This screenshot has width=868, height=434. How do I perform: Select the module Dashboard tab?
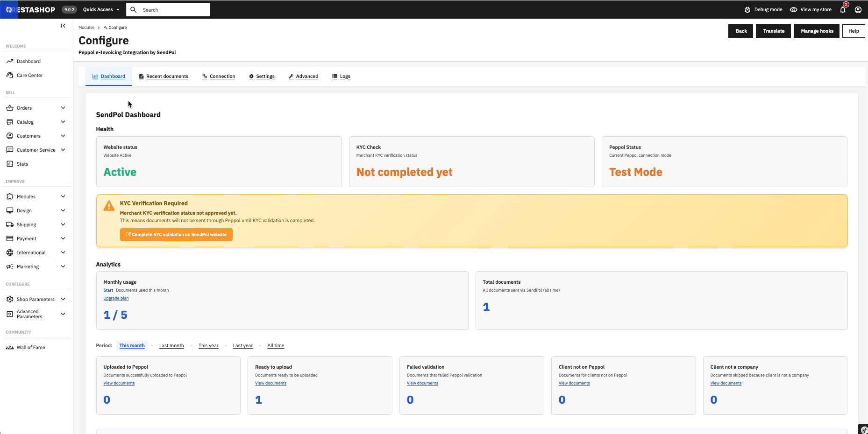click(x=109, y=76)
